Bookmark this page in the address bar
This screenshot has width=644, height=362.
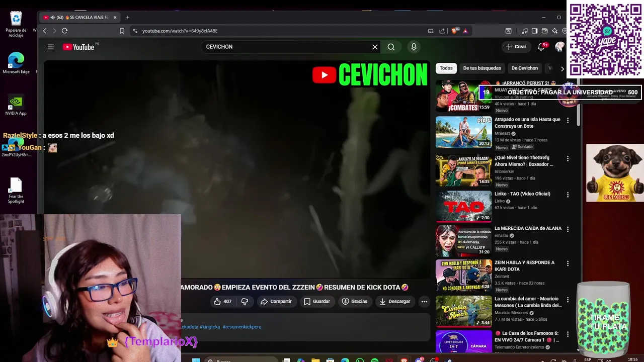[122, 31]
